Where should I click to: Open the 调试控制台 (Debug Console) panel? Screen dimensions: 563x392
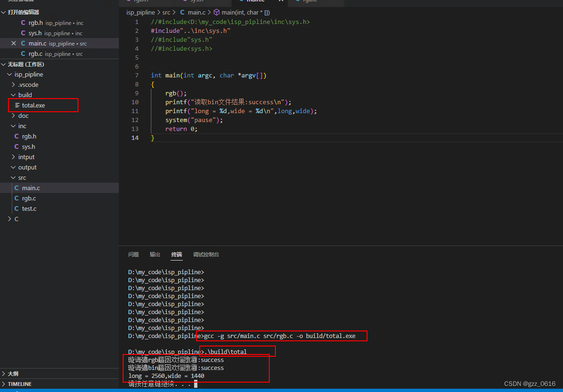pyautogui.click(x=206, y=254)
